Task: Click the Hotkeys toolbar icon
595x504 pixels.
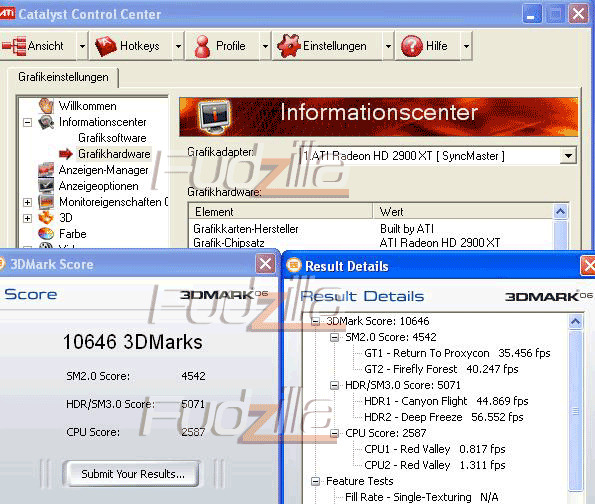Action: 106,46
